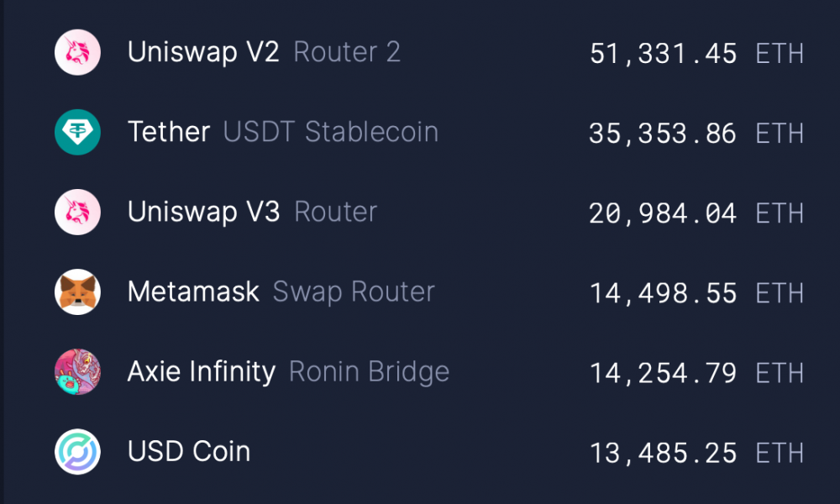Select the 51,331.45 ETH amount
Viewport: 840px width, 504px height.
[696, 54]
